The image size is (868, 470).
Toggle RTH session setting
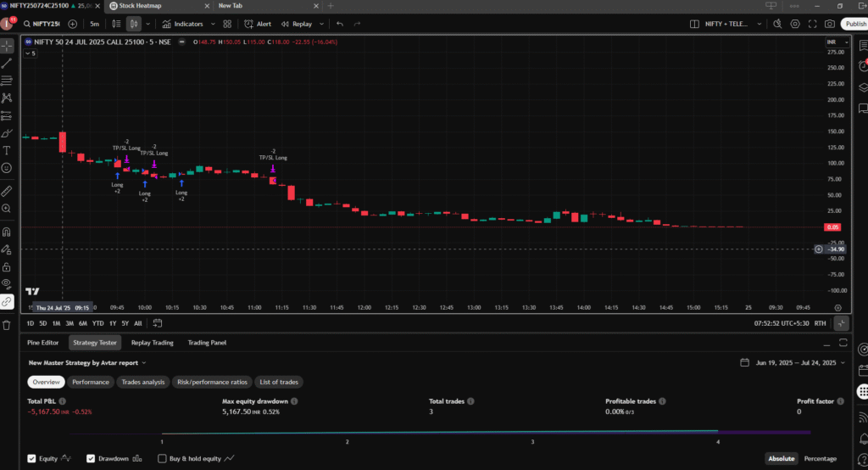point(820,323)
